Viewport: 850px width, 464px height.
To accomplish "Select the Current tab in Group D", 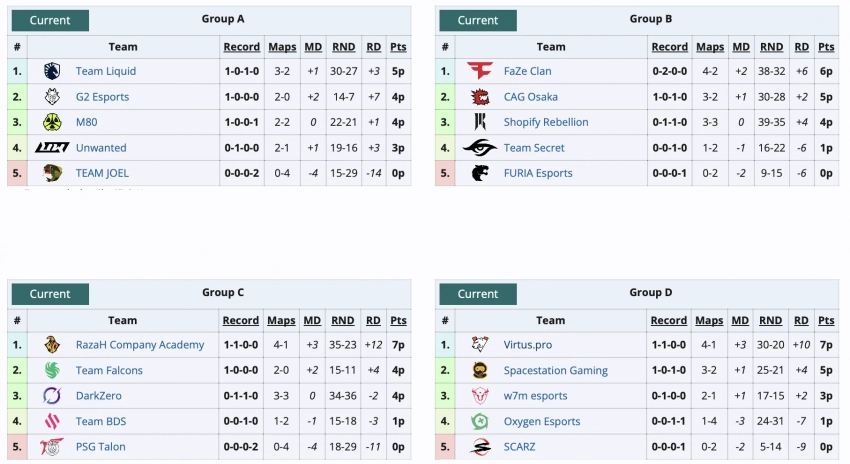I will click(x=478, y=294).
